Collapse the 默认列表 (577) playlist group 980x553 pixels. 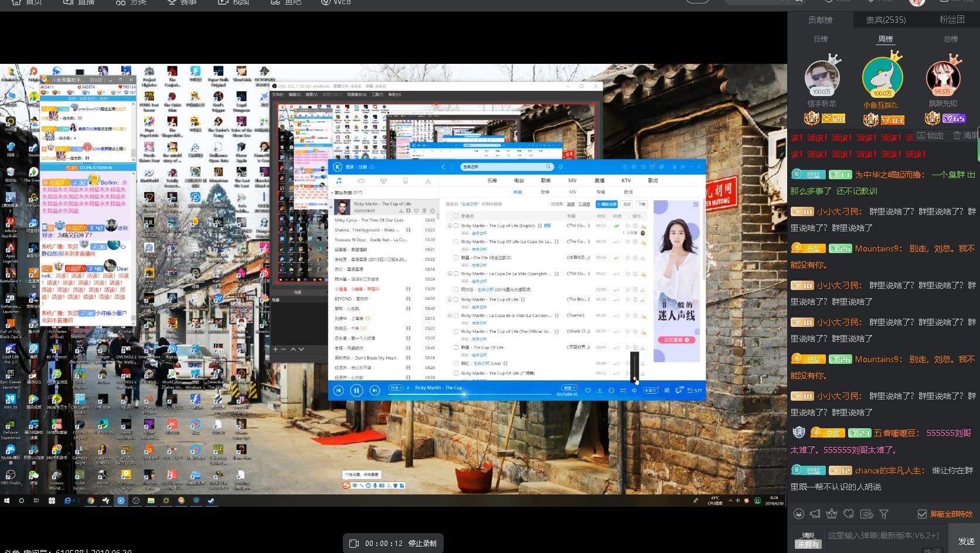click(332, 192)
